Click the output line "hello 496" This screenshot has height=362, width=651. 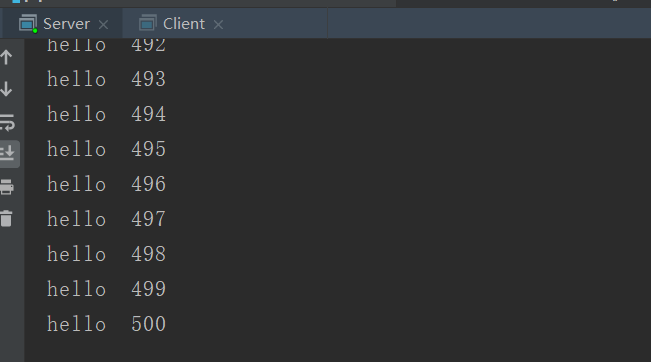click(x=106, y=184)
